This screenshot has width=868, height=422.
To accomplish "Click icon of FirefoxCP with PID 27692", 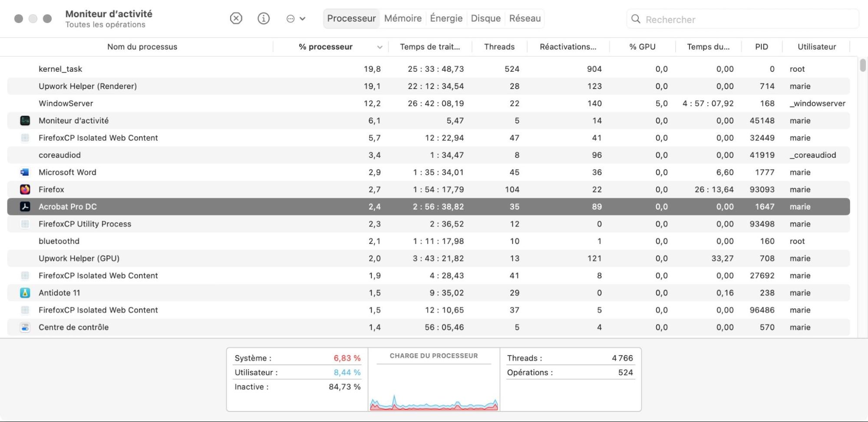I will click(x=25, y=276).
